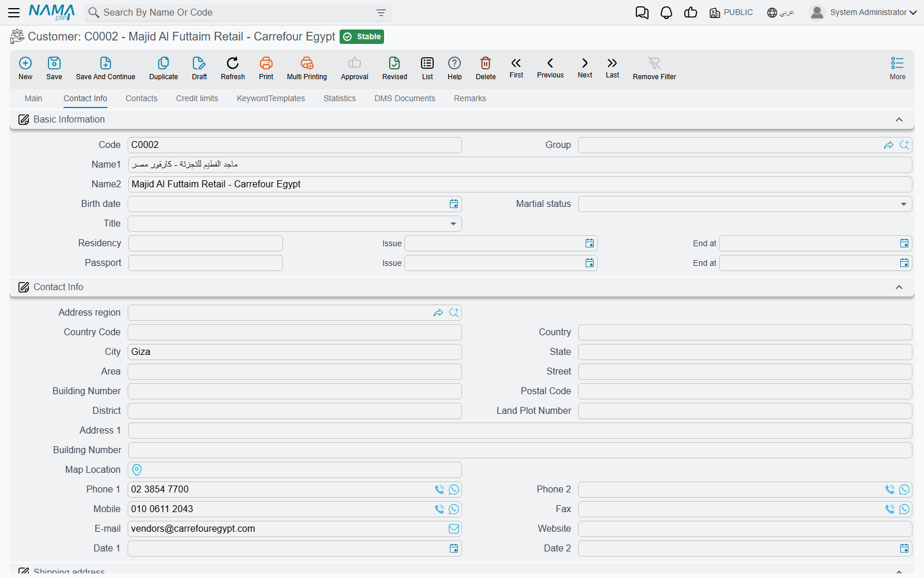This screenshot has height=578, width=924.
Task: Click the NAMA ERP logo
Action: tap(52, 12)
